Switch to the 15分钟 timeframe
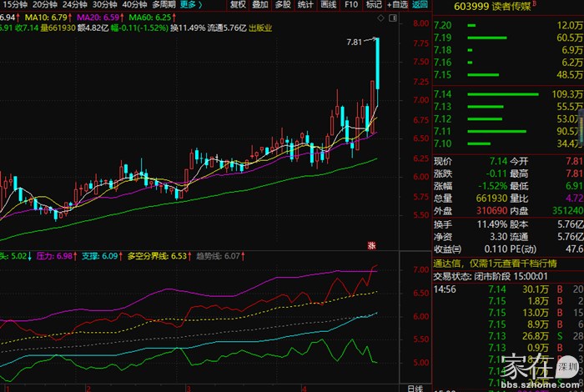Image resolution: width=584 pixels, height=392 pixels. tap(15, 4)
